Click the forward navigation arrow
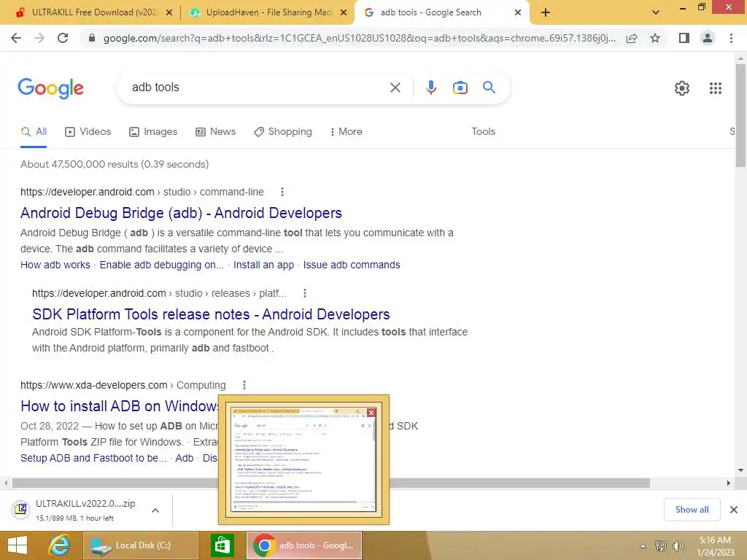The image size is (747, 560). (39, 38)
